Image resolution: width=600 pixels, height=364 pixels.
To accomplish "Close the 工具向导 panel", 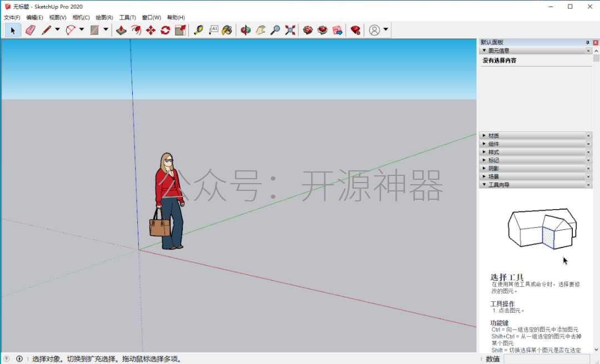I will pos(588,185).
